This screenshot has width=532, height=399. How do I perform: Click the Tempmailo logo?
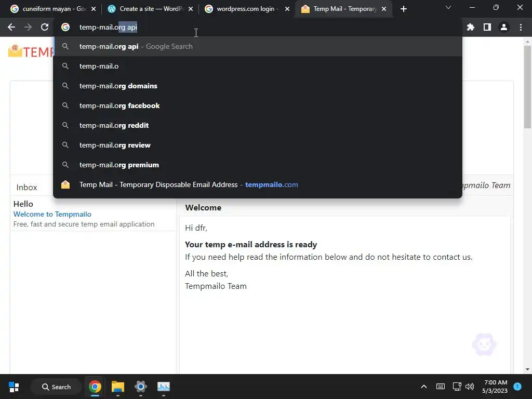(31, 51)
